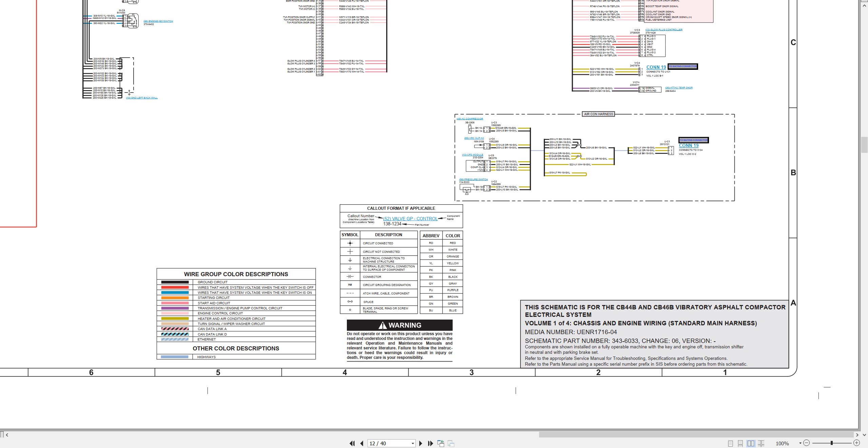Go to the next page
868x448 pixels.
(421, 443)
